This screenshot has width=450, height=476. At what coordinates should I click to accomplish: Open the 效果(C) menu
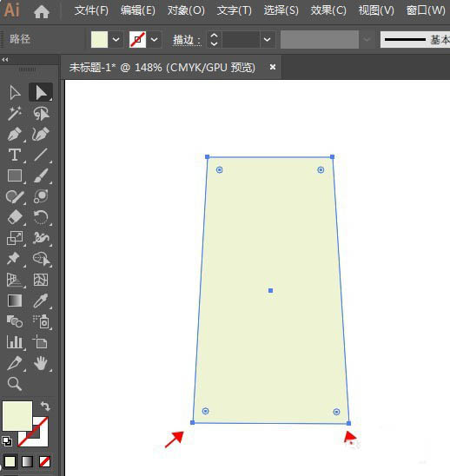coord(328,11)
